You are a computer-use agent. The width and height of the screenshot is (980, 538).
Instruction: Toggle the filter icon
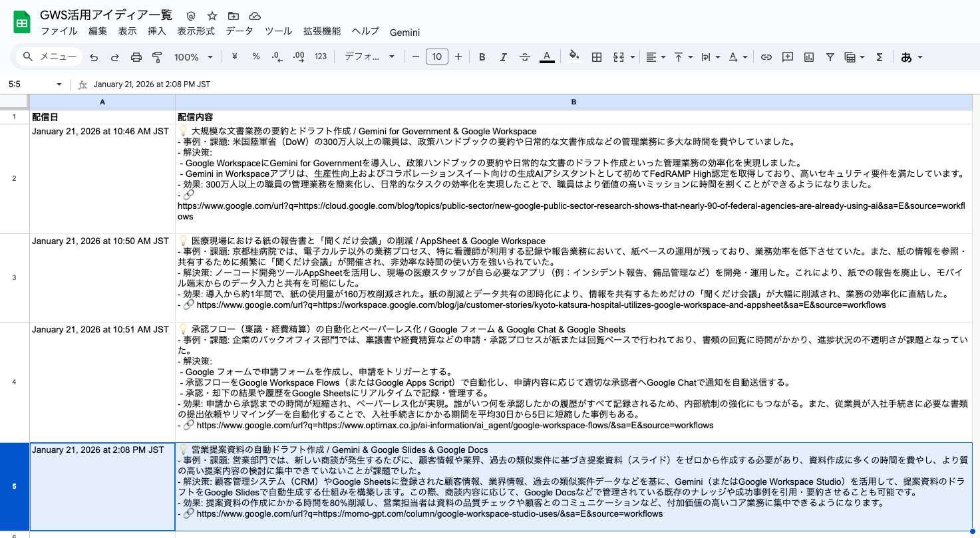point(830,57)
